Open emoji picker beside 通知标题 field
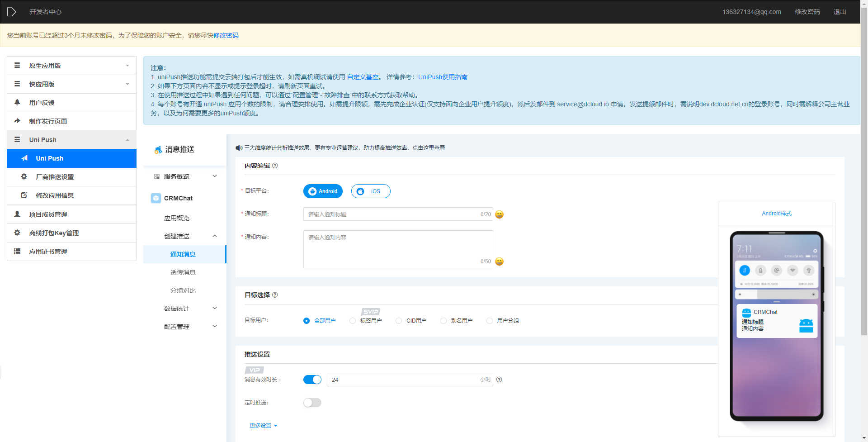Viewport: 868px width, 442px height. coord(499,214)
